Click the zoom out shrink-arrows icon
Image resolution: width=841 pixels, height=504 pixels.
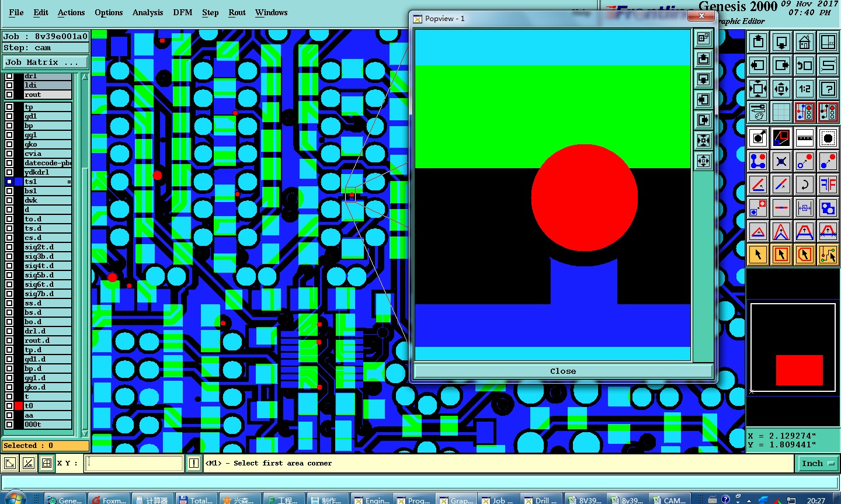coord(781,89)
